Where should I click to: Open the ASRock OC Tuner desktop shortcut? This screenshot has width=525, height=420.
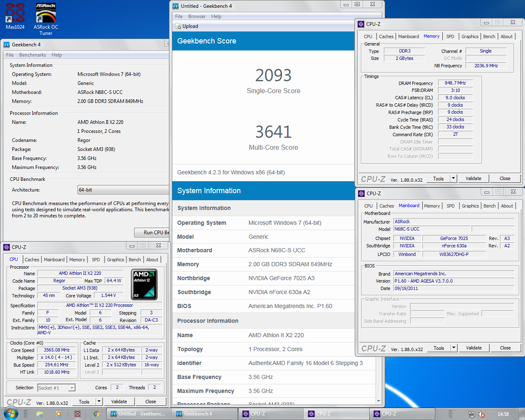pos(46,19)
